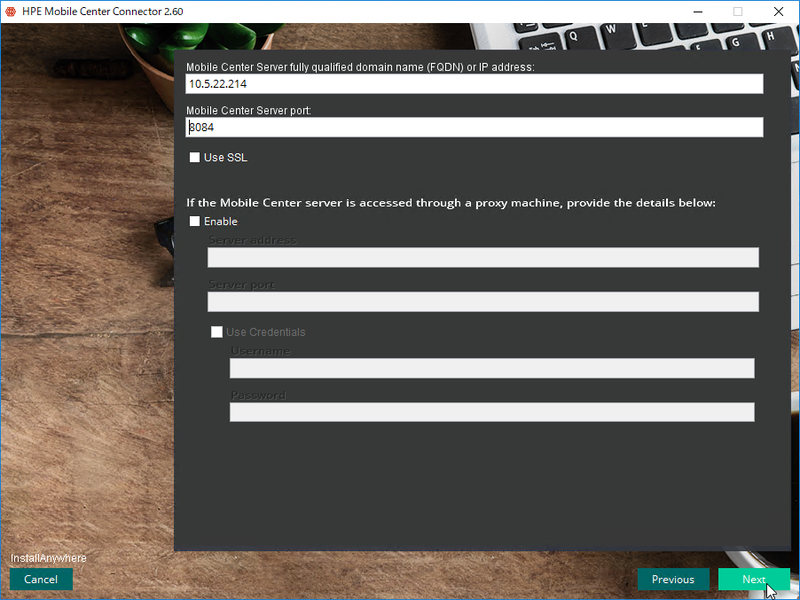The image size is (800, 600).
Task: Go back with the Previous button
Action: click(x=673, y=579)
